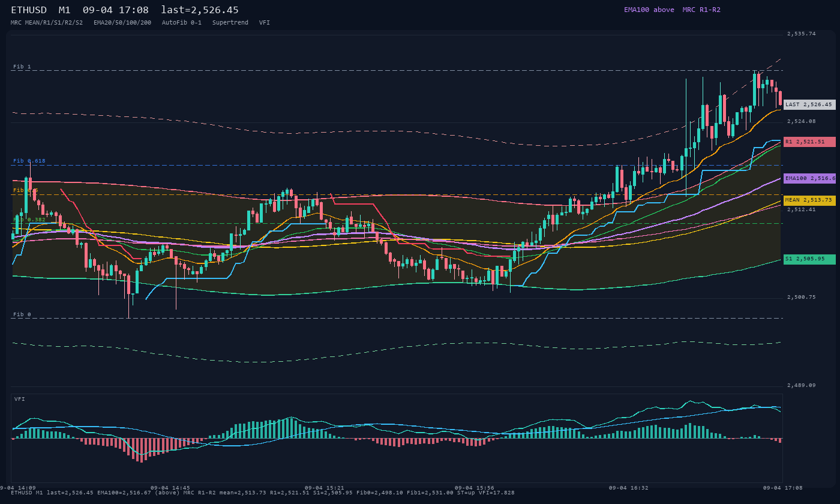Click the 2,500.75 price axis label

[x=802, y=297]
